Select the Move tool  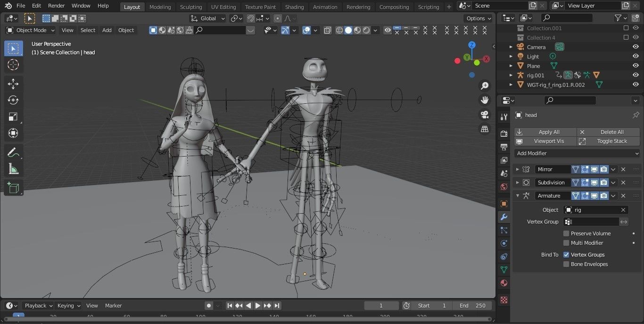tap(13, 84)
